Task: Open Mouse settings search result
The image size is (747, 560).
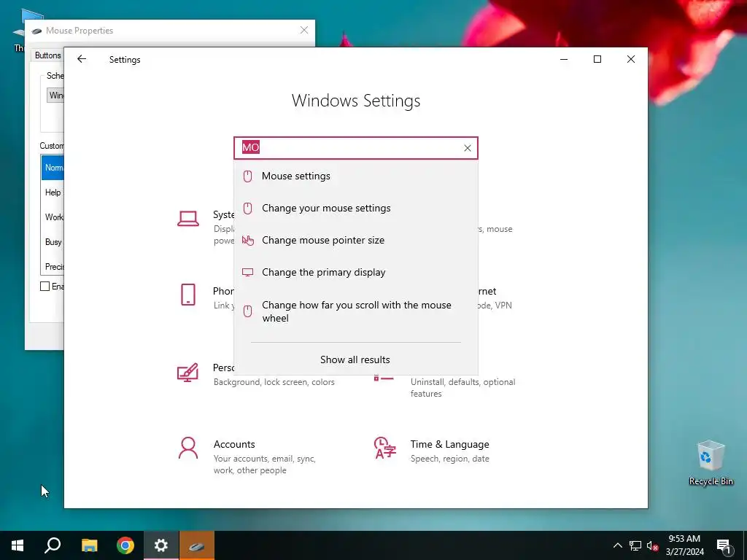Action: coord(355,176)
